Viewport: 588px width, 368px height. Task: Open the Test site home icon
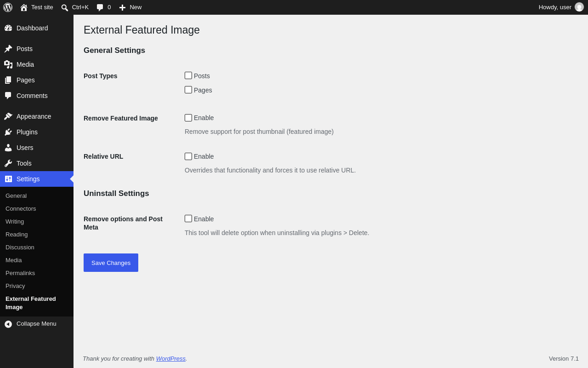[x=24, y=7]
